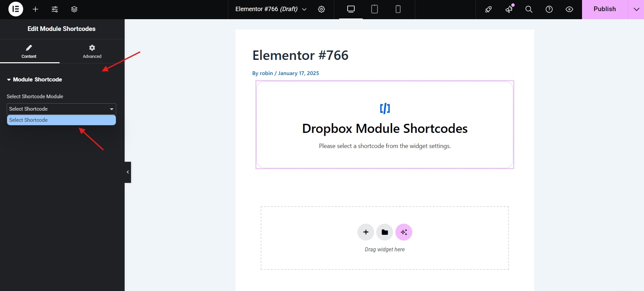The image size is (644, 291).
Task: Choose the highlighted Select Shortcode option
Action: (x=61, y=120)
